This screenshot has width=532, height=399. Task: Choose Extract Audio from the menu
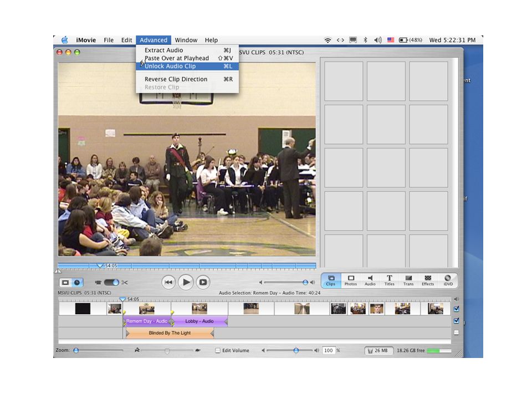click(187, 50)
